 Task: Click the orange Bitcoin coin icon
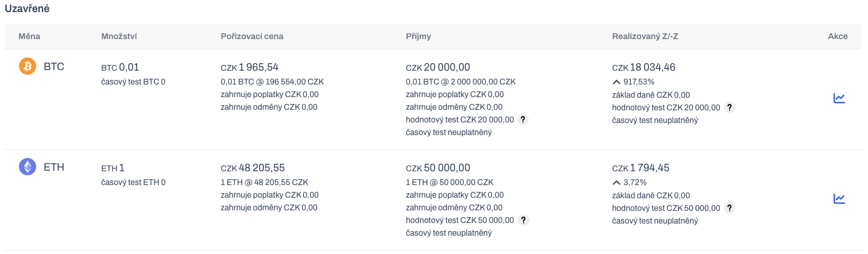pyautogui.click(x=28, y=66)
